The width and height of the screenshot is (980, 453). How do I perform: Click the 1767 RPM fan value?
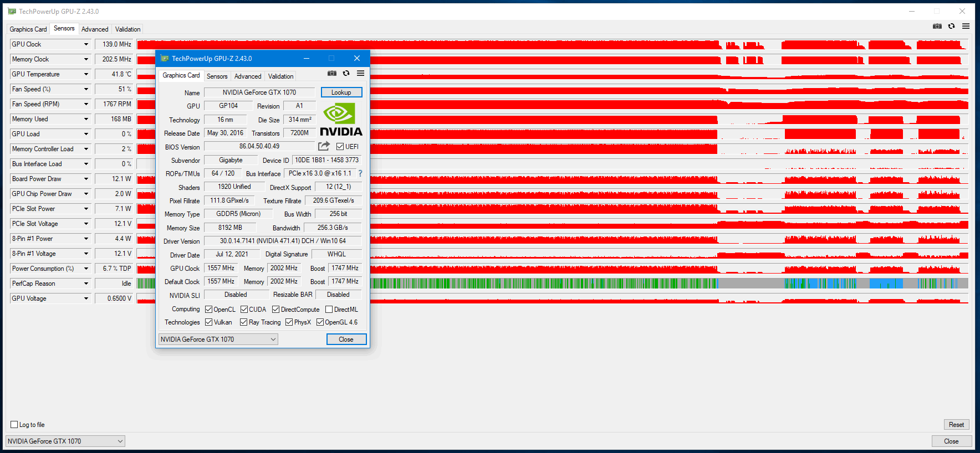pos(114,104)
